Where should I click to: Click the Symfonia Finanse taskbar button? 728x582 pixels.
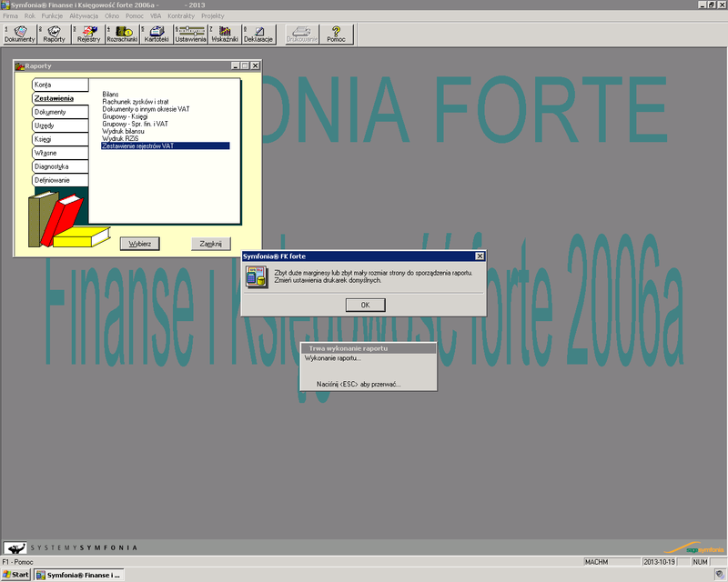[79, 575]
